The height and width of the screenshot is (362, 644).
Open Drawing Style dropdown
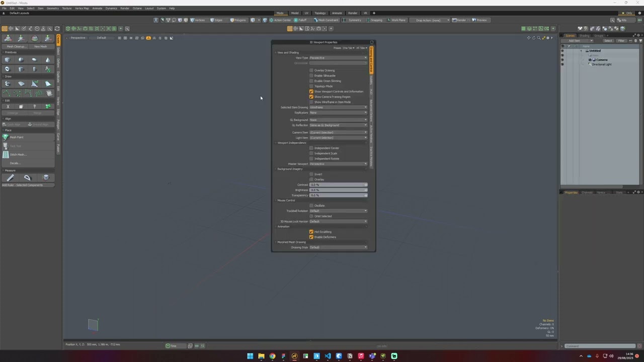pos(338,247)
